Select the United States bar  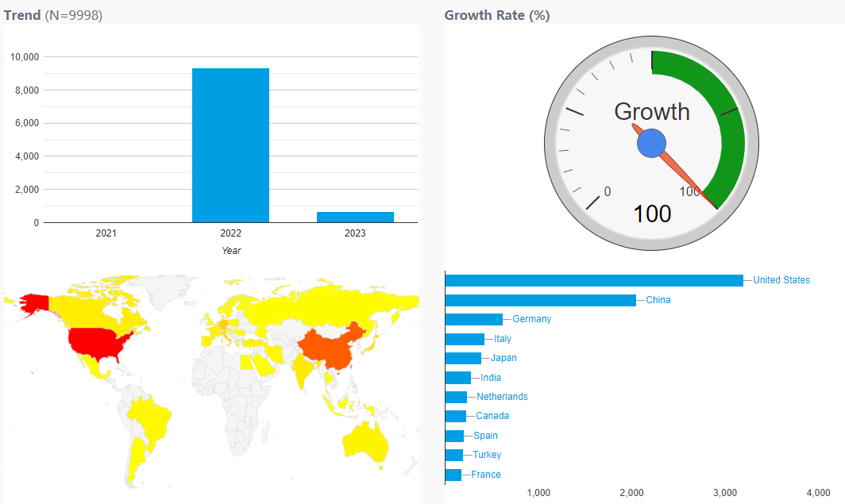click(594, 280)
